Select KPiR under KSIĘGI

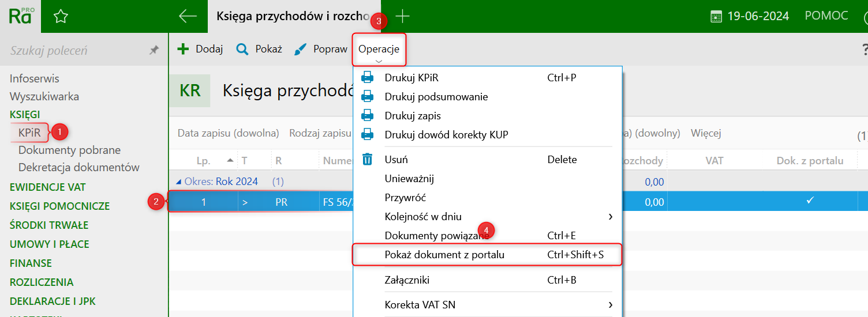point(29,133)
